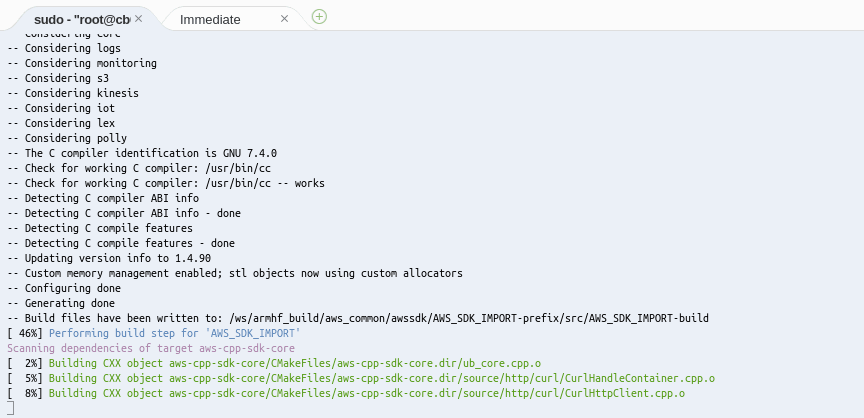Close the sudo "root@cb" terminal tab
The width and height of the screenshot is (864, 418).
click(138, 19)
